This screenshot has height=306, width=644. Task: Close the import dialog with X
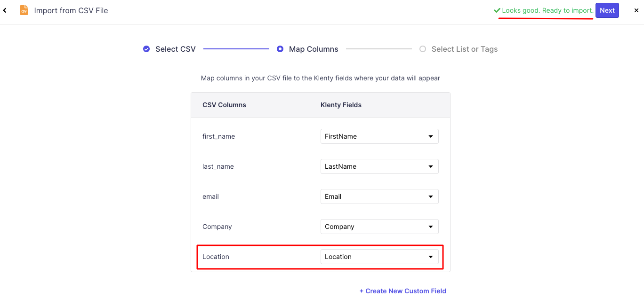pyautogui.click(x=636, y=10)
